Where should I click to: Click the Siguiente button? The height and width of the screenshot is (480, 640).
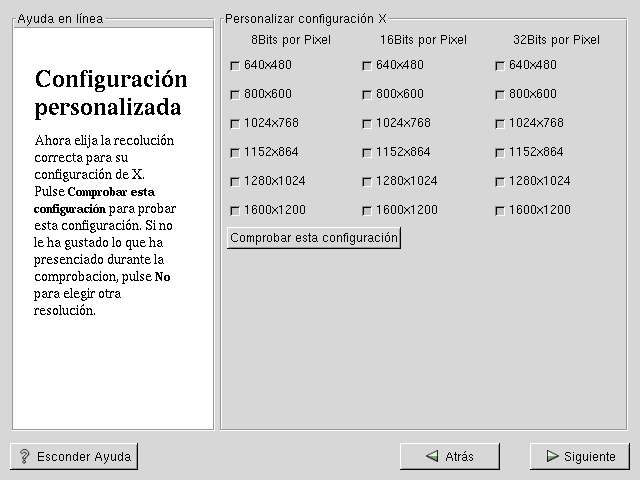pos(579,456)
